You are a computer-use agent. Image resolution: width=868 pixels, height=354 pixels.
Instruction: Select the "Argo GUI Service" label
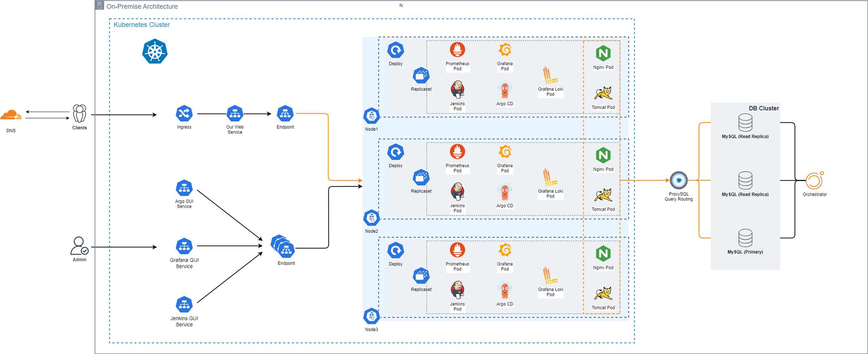(184, 204)
